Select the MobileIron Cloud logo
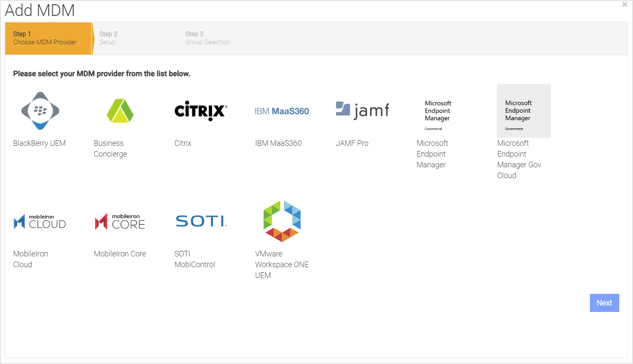Screen dimensions: 633x364 (40, 221)
